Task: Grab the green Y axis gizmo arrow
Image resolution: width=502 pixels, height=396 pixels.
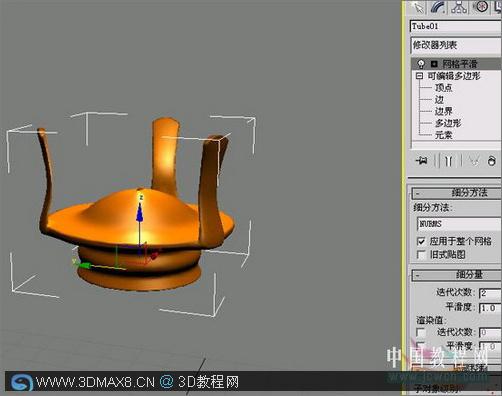Action: [85, 265]
